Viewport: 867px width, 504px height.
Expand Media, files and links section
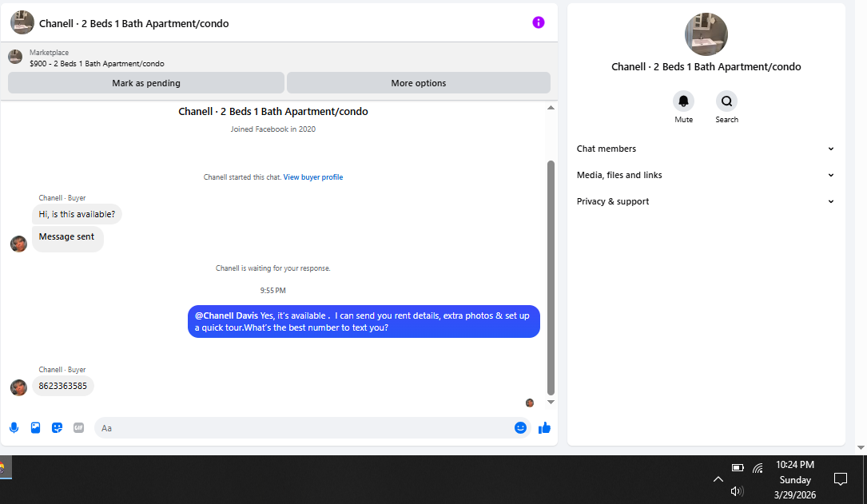706,175
